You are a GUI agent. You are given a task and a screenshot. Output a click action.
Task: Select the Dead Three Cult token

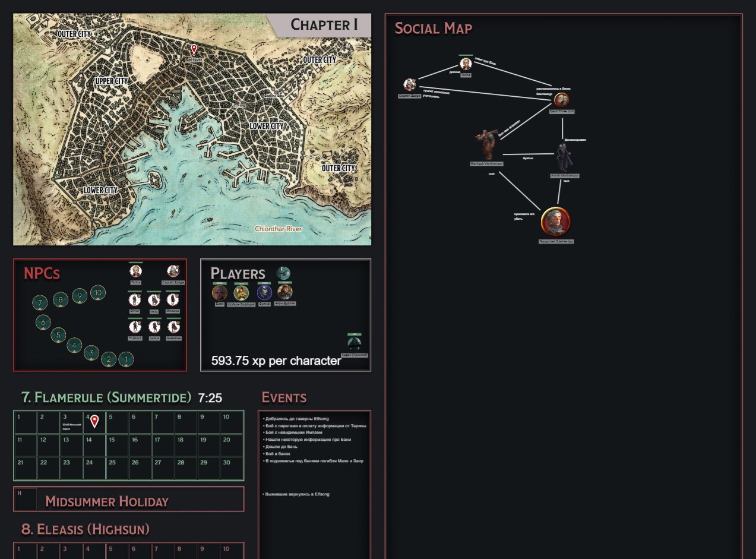pos(562,99)
